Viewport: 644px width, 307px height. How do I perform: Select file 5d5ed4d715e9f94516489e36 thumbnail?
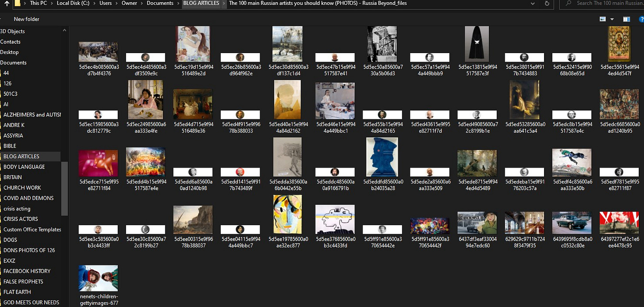pyautogui.click(x=193, y=104)
